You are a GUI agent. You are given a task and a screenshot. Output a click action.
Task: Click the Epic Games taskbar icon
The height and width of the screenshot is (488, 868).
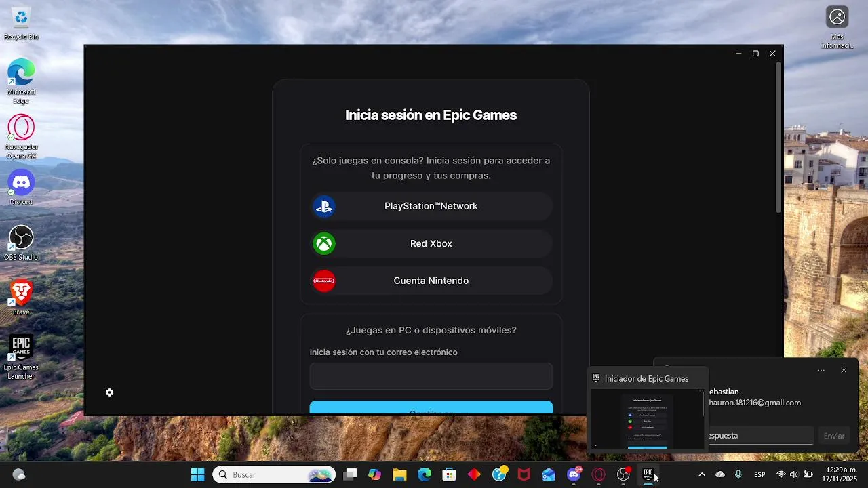coord(648,474)
